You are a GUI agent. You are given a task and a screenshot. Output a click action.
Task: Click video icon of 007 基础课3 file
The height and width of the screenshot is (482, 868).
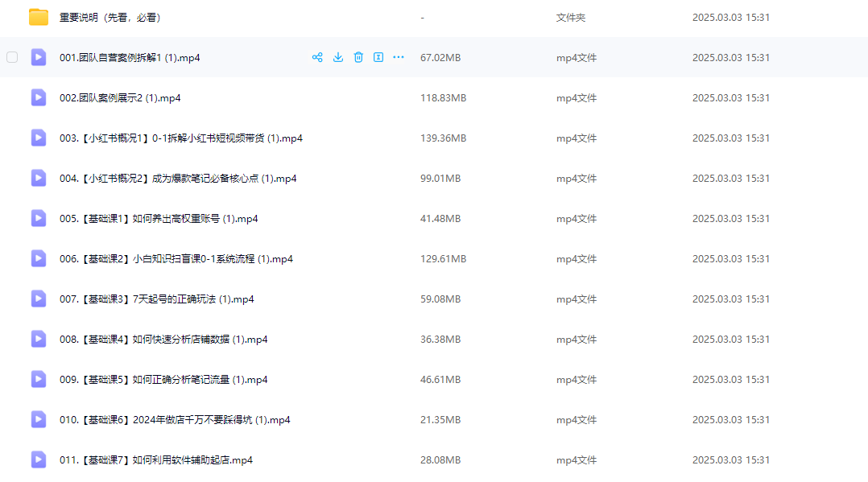(38, 299)
